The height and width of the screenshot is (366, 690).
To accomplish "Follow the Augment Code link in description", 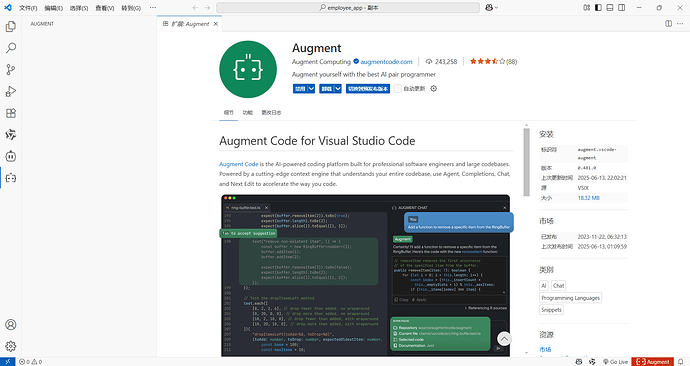I will pos(239,164).
